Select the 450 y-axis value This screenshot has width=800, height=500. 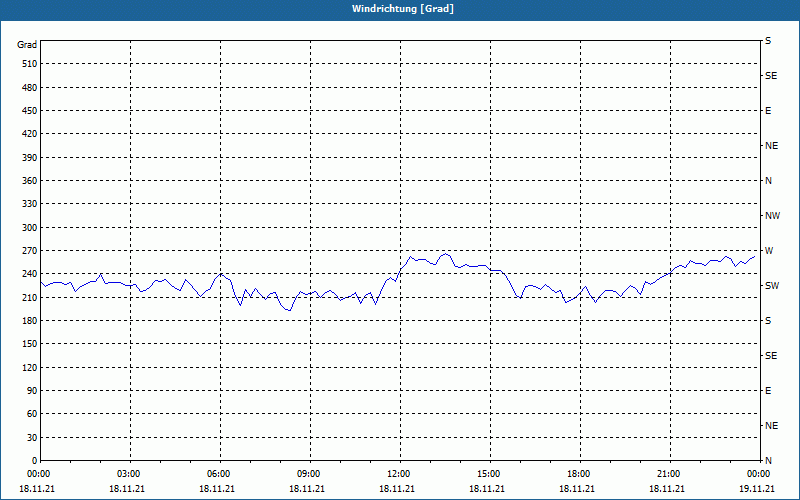tap(30, 111)
